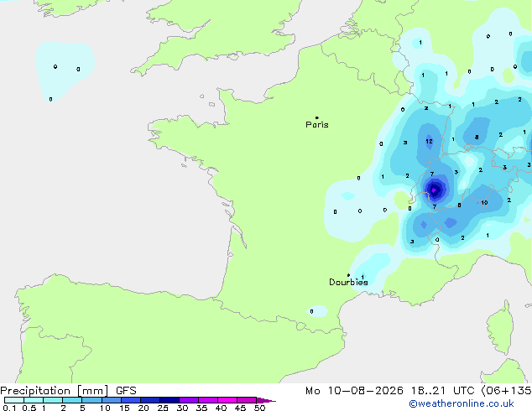
Task: Pick the 10–15 mm legend color swatch
Action: (112, 400)
